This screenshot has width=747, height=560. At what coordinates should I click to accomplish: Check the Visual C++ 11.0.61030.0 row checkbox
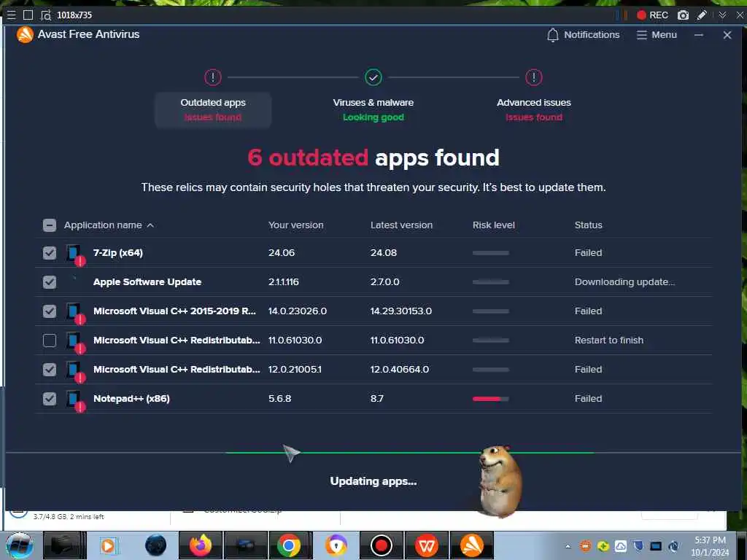50,341
